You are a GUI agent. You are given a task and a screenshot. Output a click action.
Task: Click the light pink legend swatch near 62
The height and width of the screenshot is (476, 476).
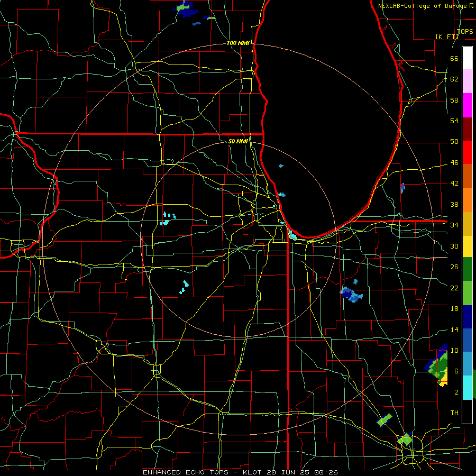click(467, 81)
